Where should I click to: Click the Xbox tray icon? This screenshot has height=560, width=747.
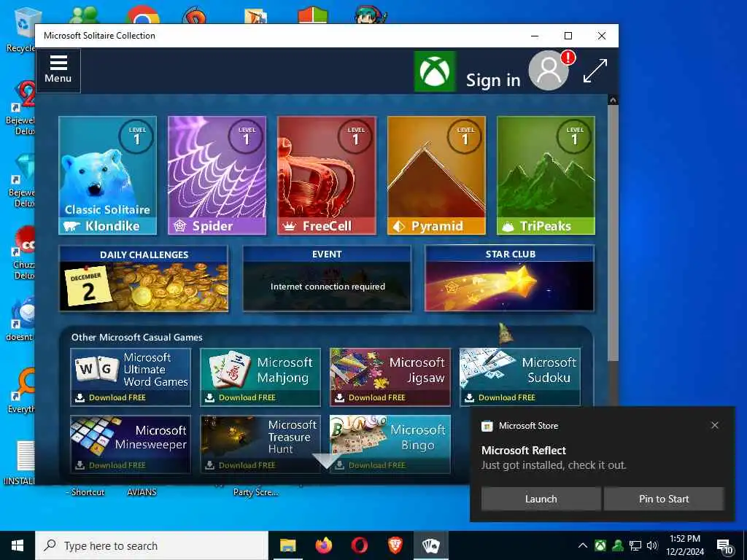click(600, 545)
